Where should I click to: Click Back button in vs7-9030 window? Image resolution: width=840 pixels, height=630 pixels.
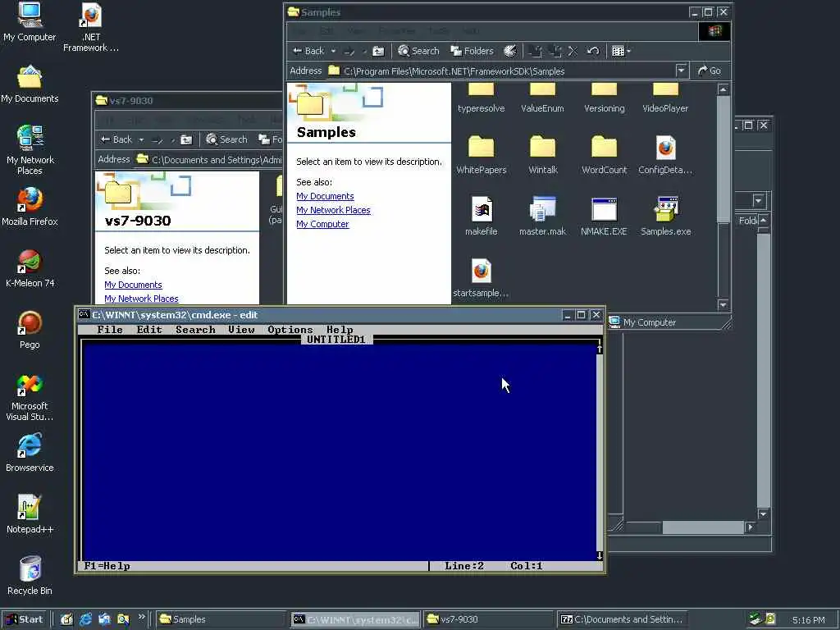[x=116, y=139]
